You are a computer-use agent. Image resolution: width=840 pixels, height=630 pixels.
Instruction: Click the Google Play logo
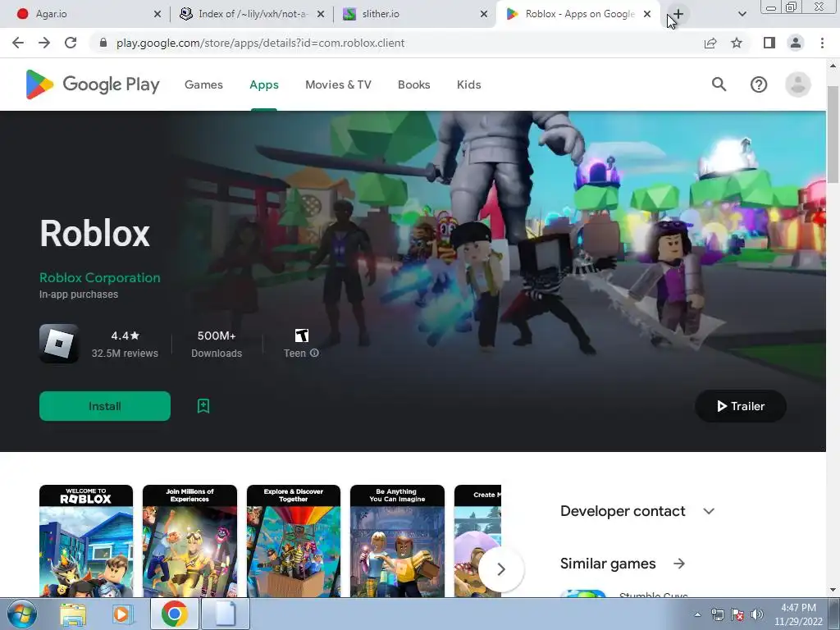[93, 84]
